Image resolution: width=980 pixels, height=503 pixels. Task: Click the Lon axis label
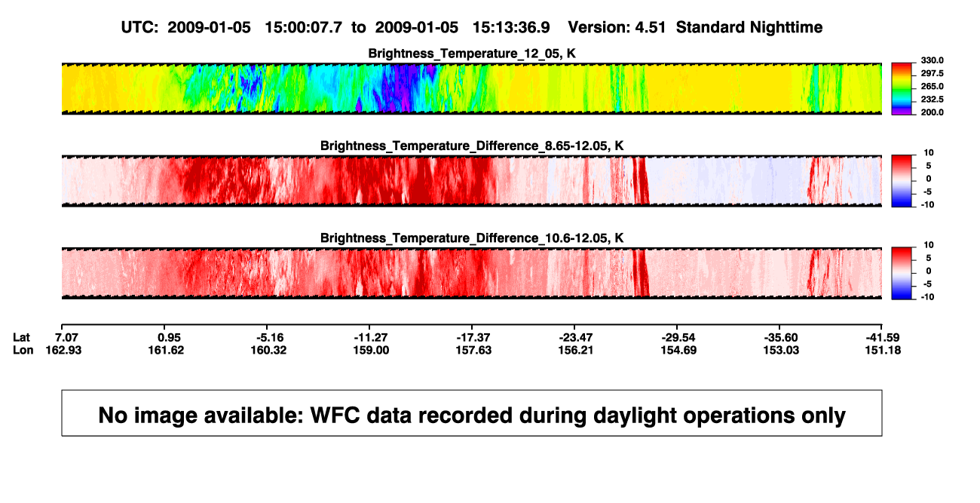23,350
